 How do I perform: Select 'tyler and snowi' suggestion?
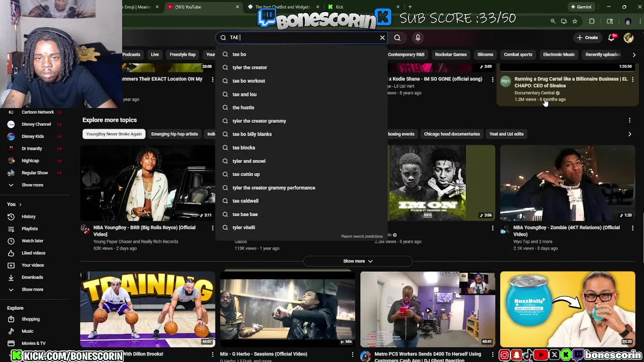301,161
